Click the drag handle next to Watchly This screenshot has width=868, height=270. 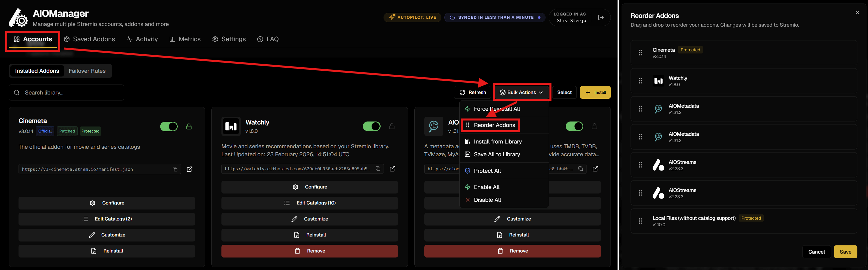click(x=640, y=80)
